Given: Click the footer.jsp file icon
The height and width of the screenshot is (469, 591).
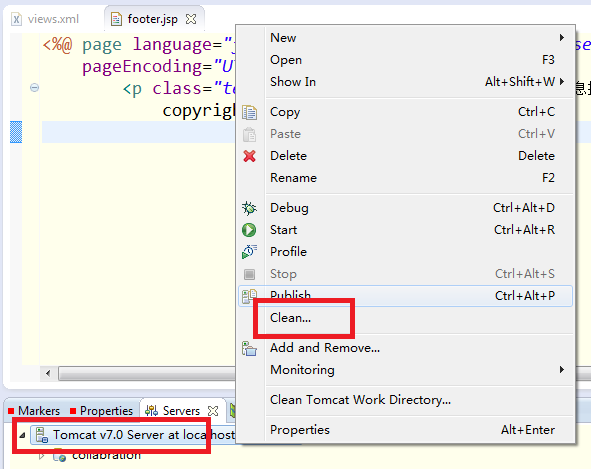Looking at the screenshot, I should (116, 19).
